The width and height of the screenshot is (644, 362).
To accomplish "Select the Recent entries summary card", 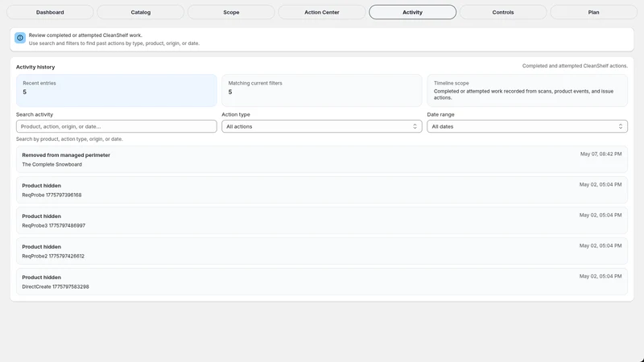I will [x=116, y=90].
